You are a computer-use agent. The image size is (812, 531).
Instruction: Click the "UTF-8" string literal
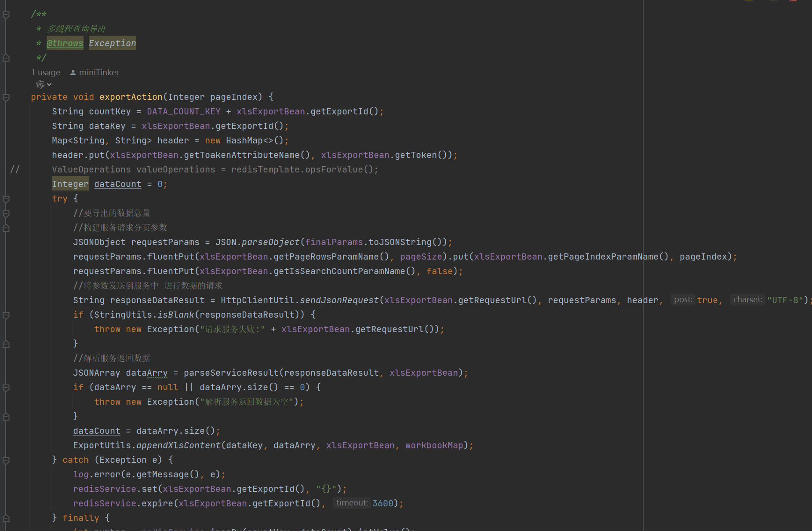[785, 300]
